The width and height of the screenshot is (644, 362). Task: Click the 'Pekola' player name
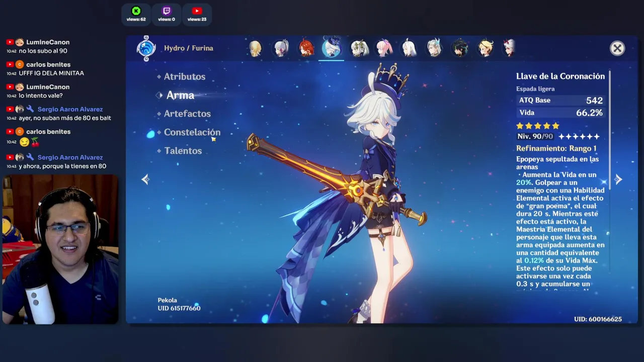(x=168, y=300)
